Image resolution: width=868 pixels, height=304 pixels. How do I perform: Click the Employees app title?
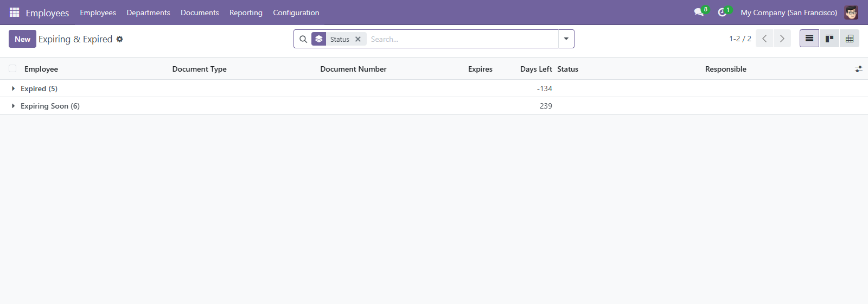(x=47, y=12)
